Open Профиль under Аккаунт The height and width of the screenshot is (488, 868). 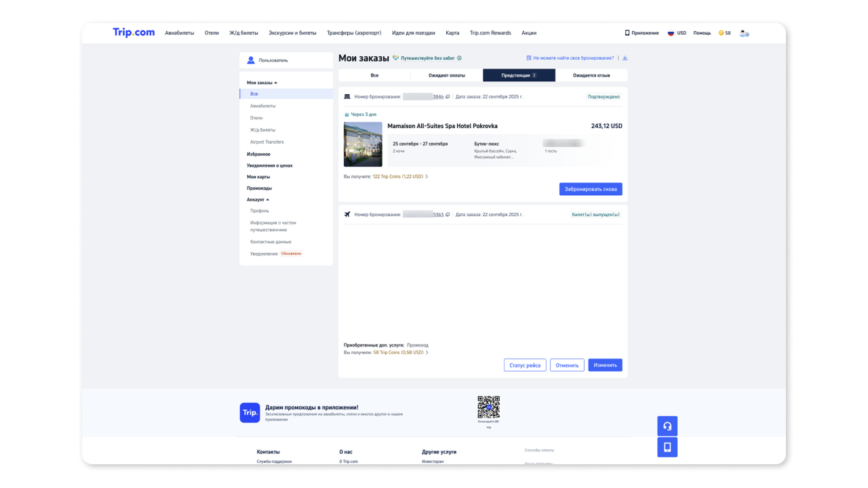click(x=260, y=211)
